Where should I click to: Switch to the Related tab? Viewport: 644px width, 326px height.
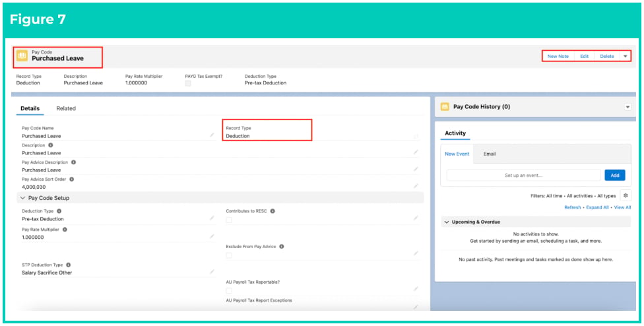(66, 108)
